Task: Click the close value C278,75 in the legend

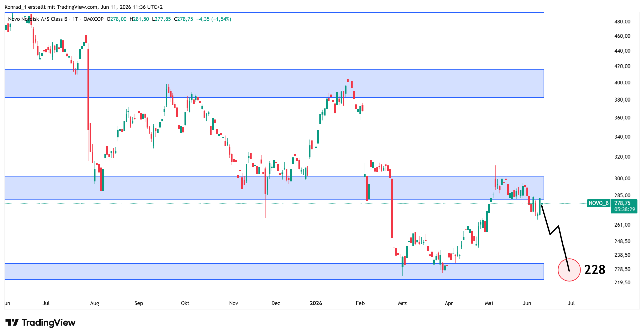Action: coord(183,19)
